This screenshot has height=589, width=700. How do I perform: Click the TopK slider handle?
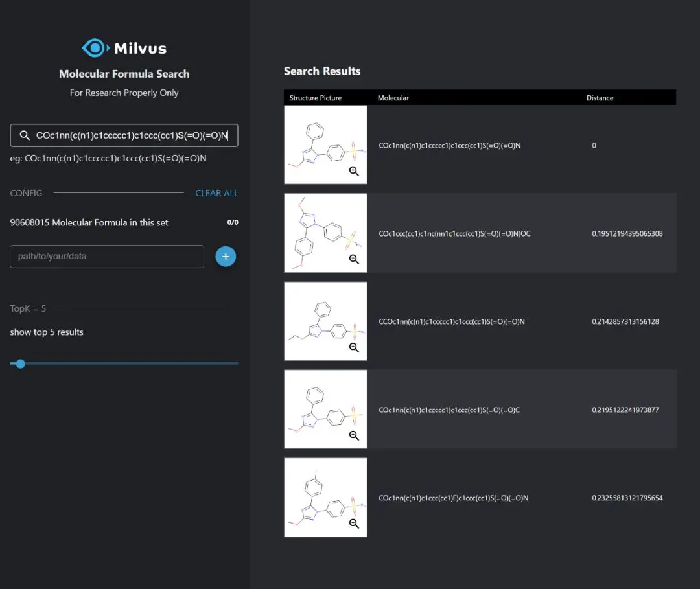[x=20, y=364]
